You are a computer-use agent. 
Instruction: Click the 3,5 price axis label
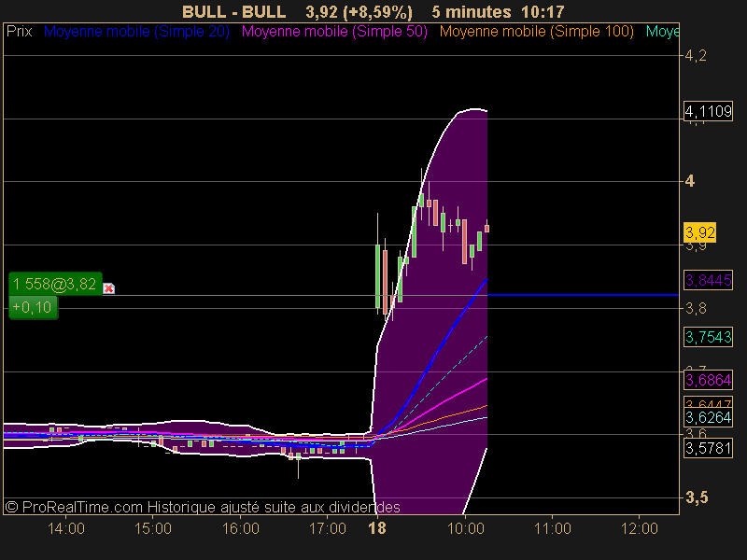(697, 497)
